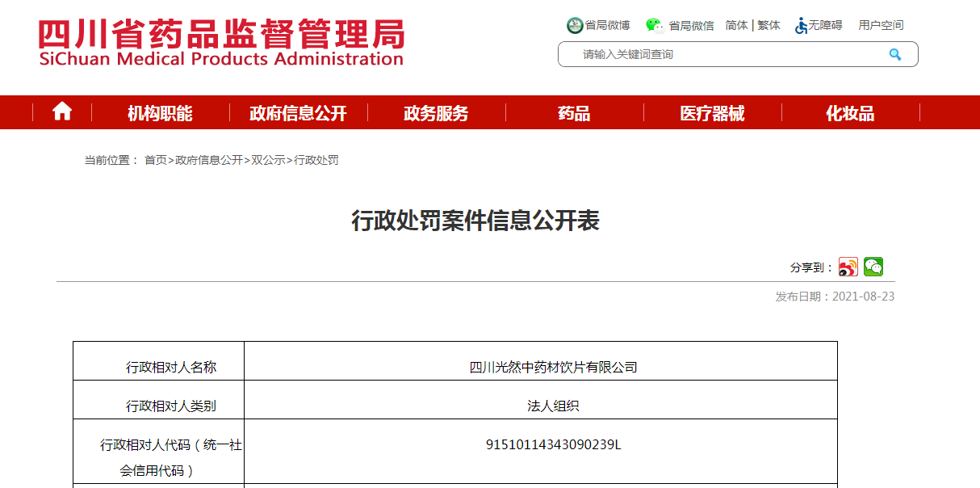Click the 行政处罚案件信息公开表 page title
This screenshot has width=980, height=488.
pyautogui.click(x=475, y=220)
